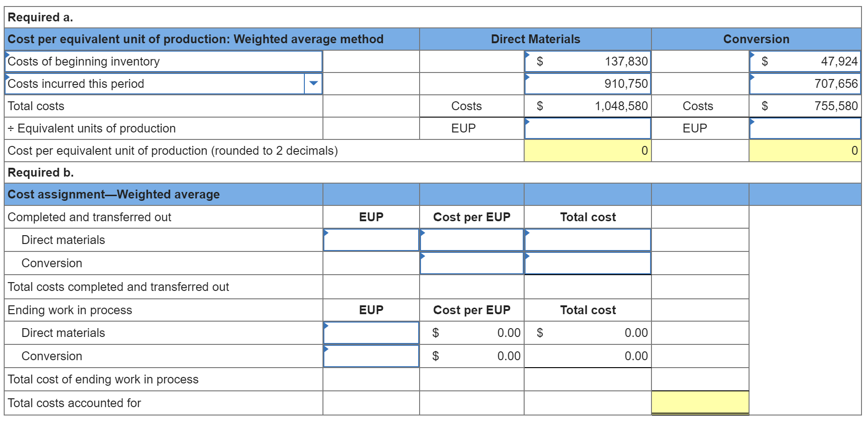This screenshot has height=422, width=868.
Task: Select the 'rounded to 2 decimals' row label
Action: (173, 151)
